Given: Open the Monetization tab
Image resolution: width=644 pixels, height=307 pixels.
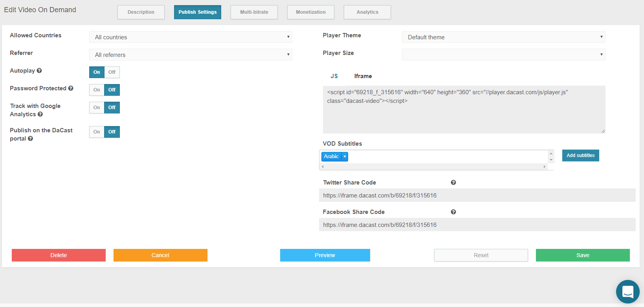Looking at the screenshot, I should [311, 12].
